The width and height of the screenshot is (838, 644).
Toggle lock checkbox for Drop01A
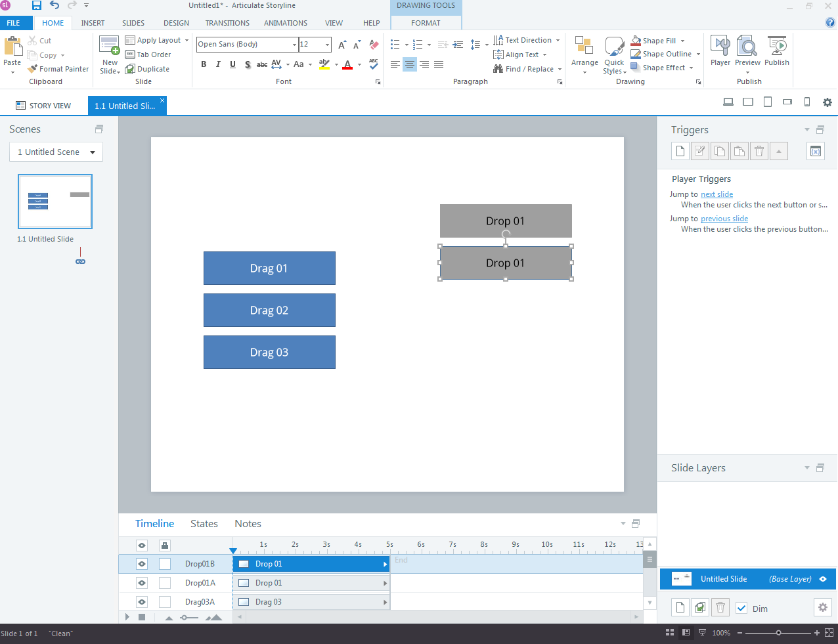[165, 583]
